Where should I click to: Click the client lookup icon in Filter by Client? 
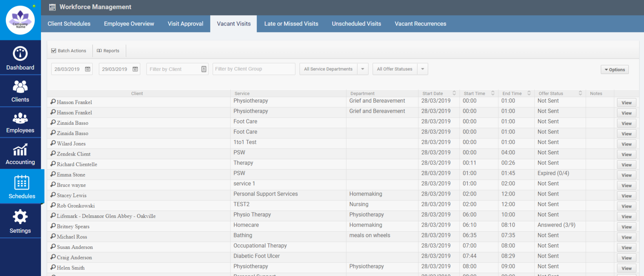click(x=204, y=69)
